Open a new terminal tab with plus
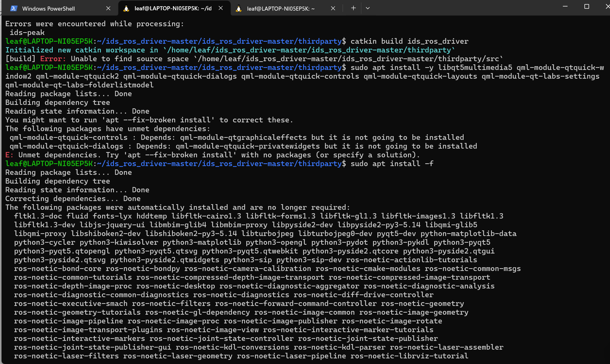 pos(353,8)
